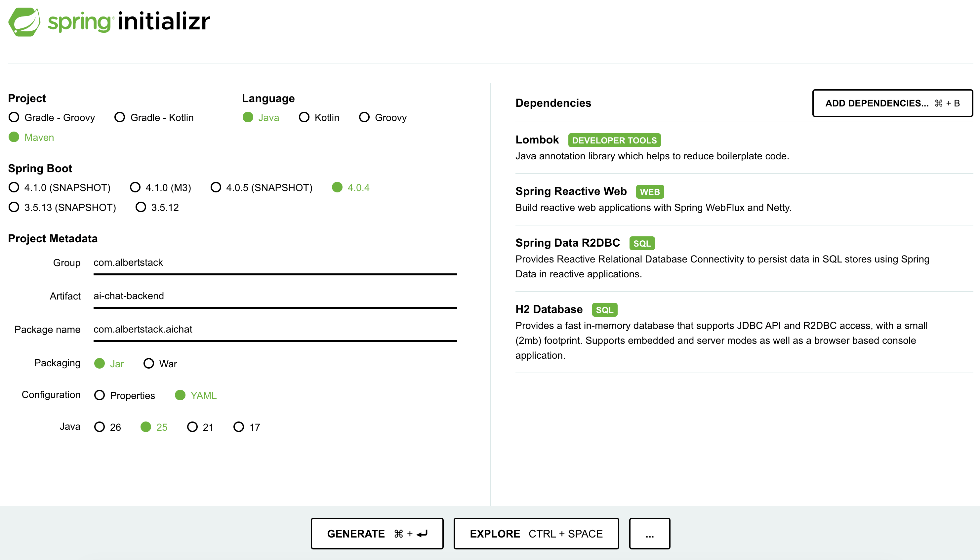This screenshot has height=560, width=980.
Task: Click the SQL badge beside Spring Data R2DBC
Action: pos(642,243)
